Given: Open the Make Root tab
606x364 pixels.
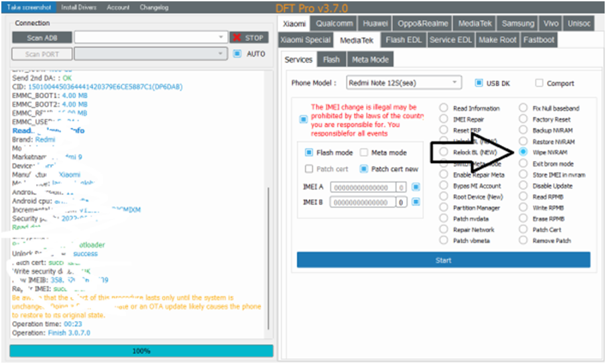Looking at the screenshot, I should click(x=497, y=40).
